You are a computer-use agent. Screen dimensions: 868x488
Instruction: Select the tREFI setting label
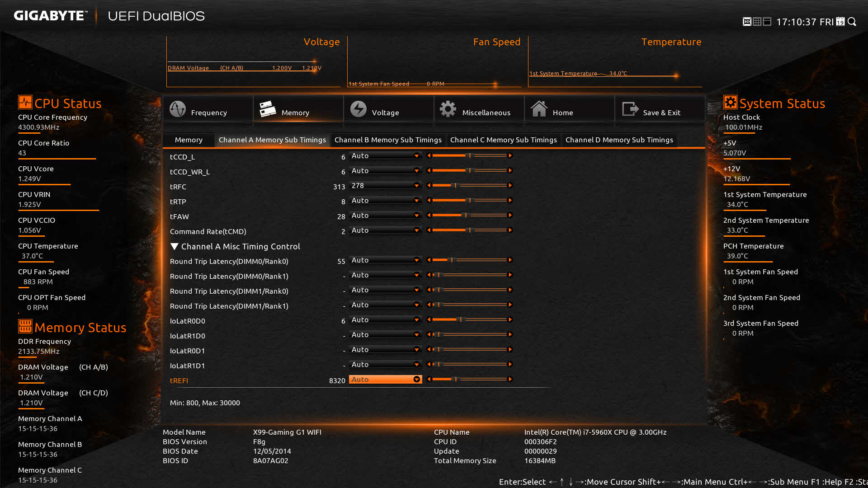pyautogui.click(x=179, y=380)
